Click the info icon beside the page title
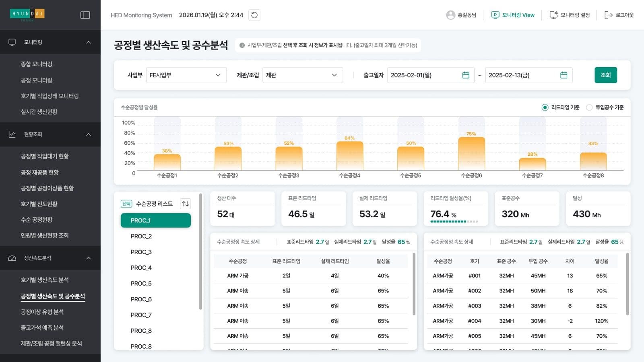Screen dimensions: 644x362 [242, 45]
